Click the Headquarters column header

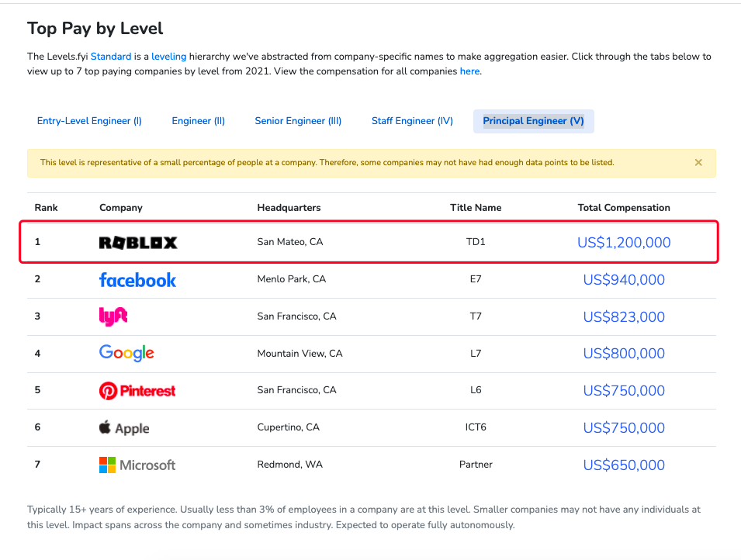pos(289,207)
